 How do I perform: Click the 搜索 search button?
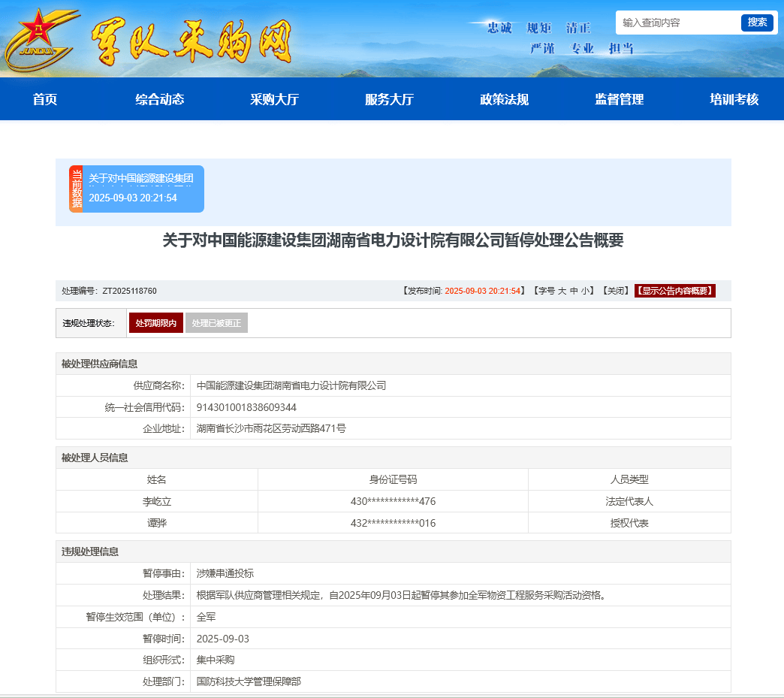pyautogui.click(x=757, y=23)
